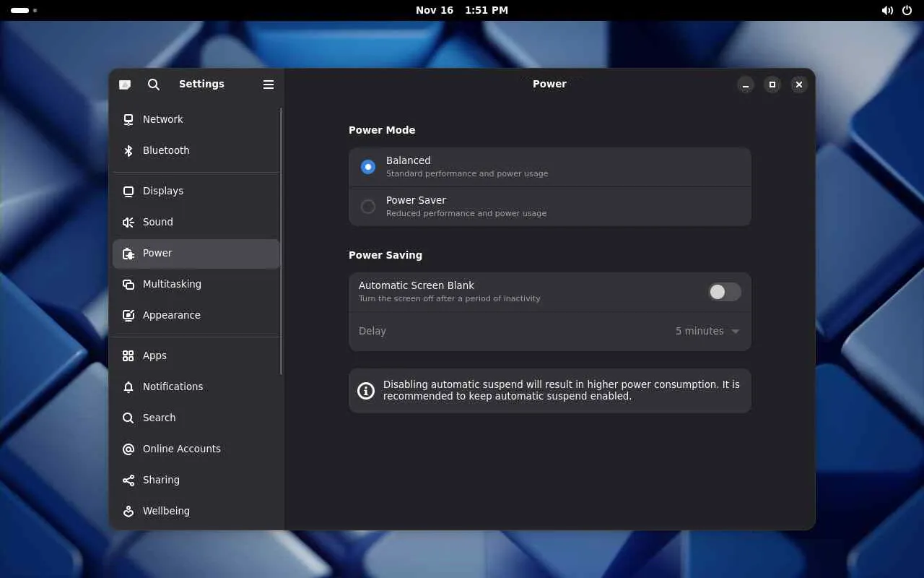Click the Settings app icon in header
This screenshot has width=924, height=578.
[125, 85]
